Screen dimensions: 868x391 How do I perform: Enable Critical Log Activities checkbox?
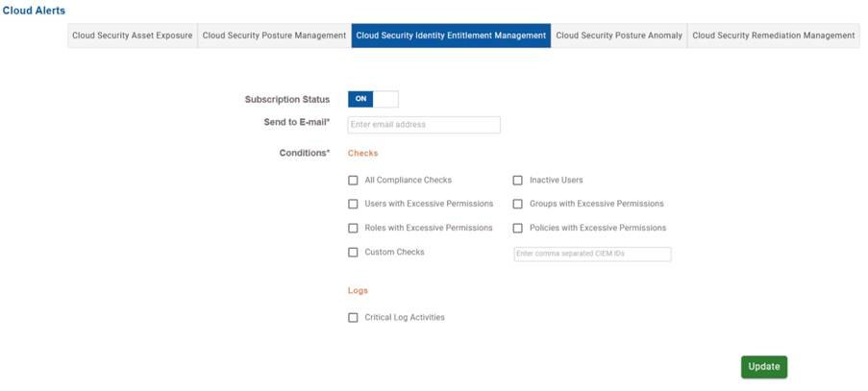353,317
